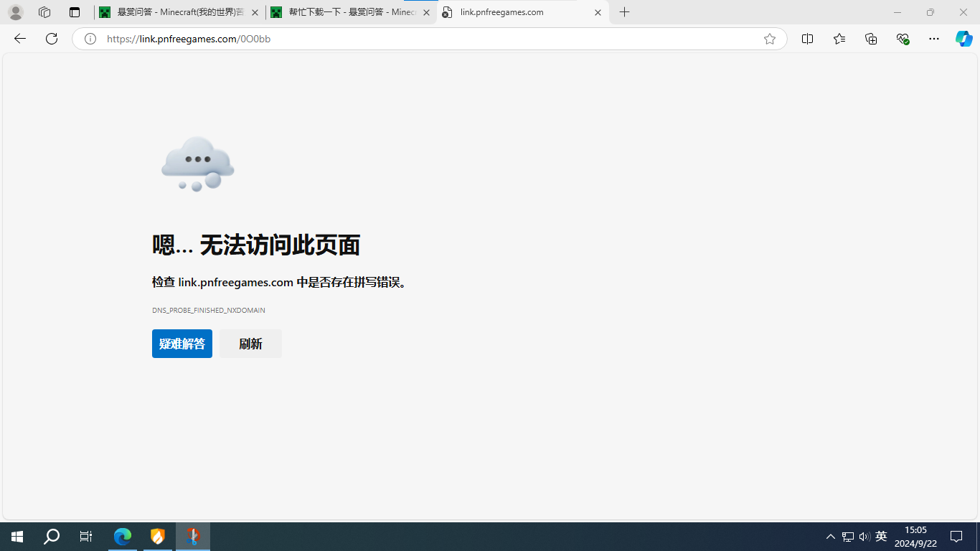Open Browser essentials heart icon
The width and height of the screenshot is (980, 551).
[903, 39]
